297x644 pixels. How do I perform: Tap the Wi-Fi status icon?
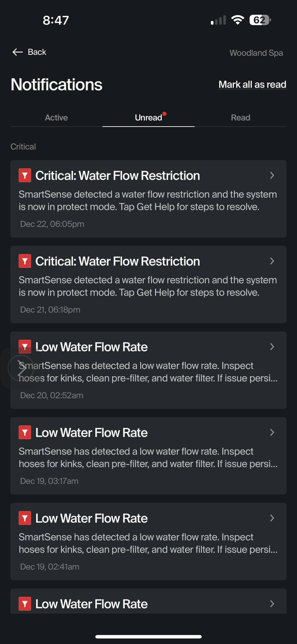point(238,20)
